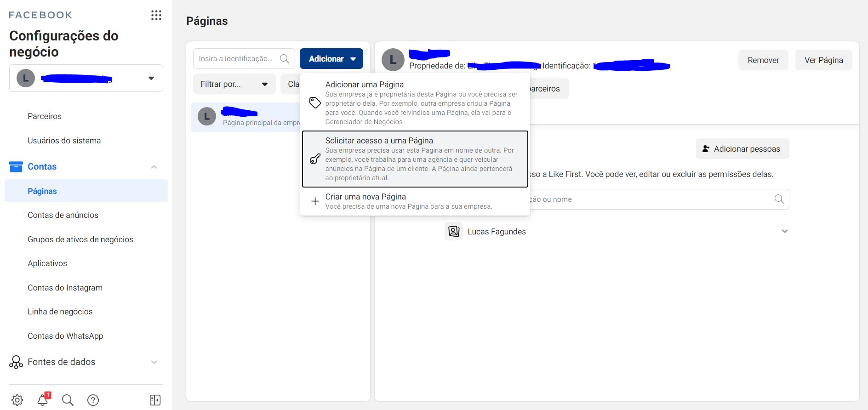Click the Insira a identificação search field
Viewport: 868px width, 410px height.
click(x=244, y=59)
